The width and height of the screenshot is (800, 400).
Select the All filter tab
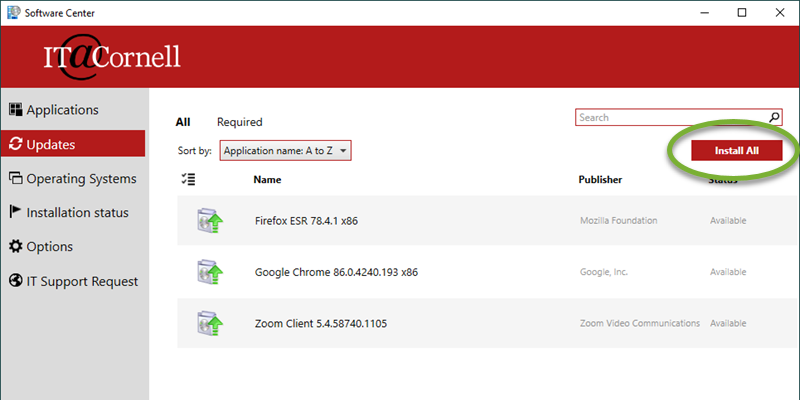[183, 122]
